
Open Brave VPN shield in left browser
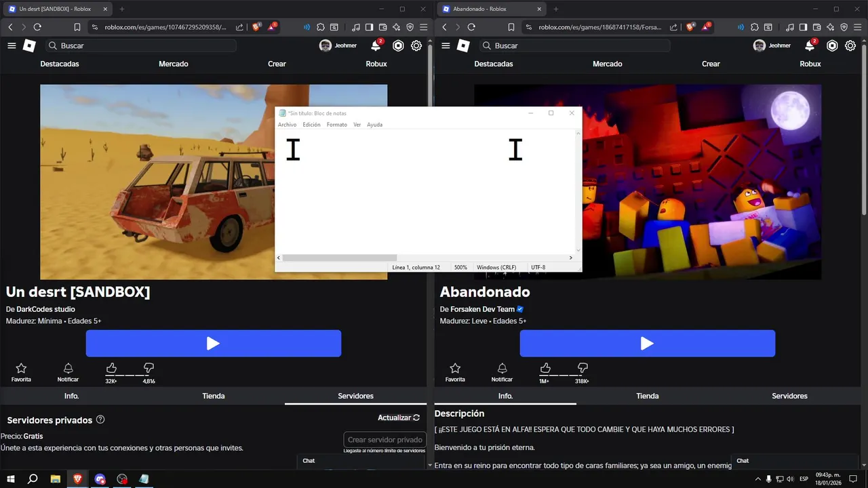pos(410,27)
